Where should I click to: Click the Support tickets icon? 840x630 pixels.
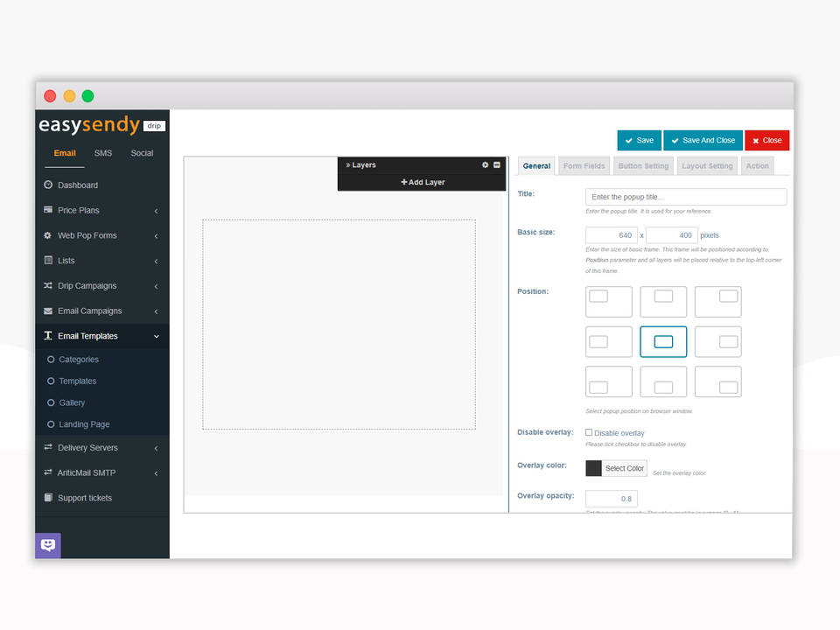pos(48,498)
